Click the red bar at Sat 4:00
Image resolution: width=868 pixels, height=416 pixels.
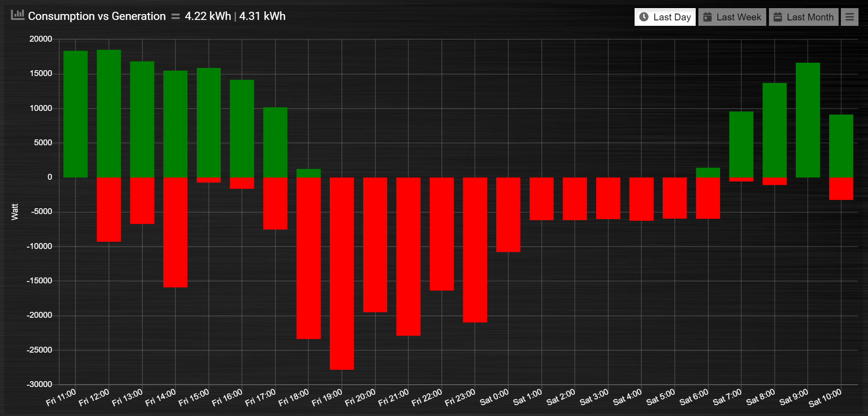(x=641, y=199)
